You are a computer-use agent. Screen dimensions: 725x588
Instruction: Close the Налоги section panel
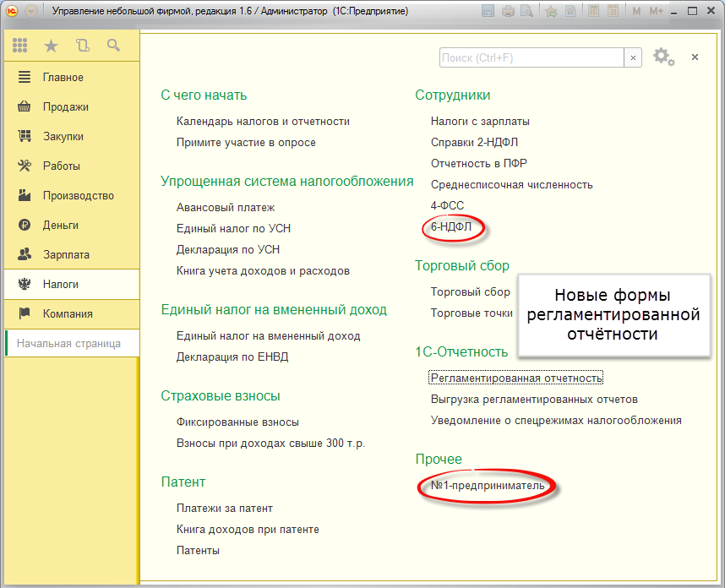695,57
